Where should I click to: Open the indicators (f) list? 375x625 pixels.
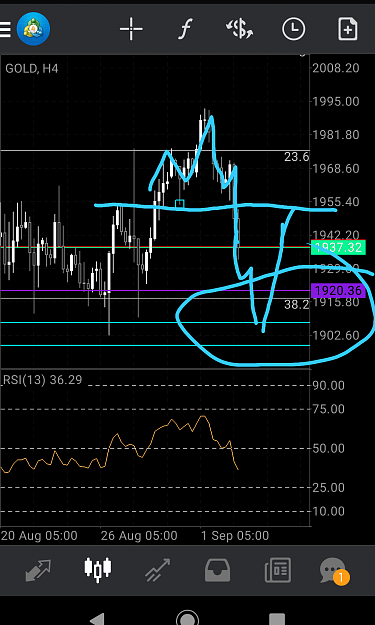(x=186, y=29)
